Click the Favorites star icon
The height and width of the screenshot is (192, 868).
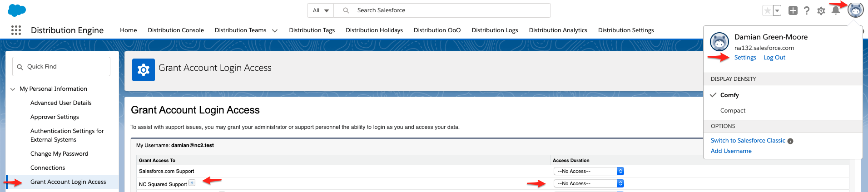pos(767,10)
